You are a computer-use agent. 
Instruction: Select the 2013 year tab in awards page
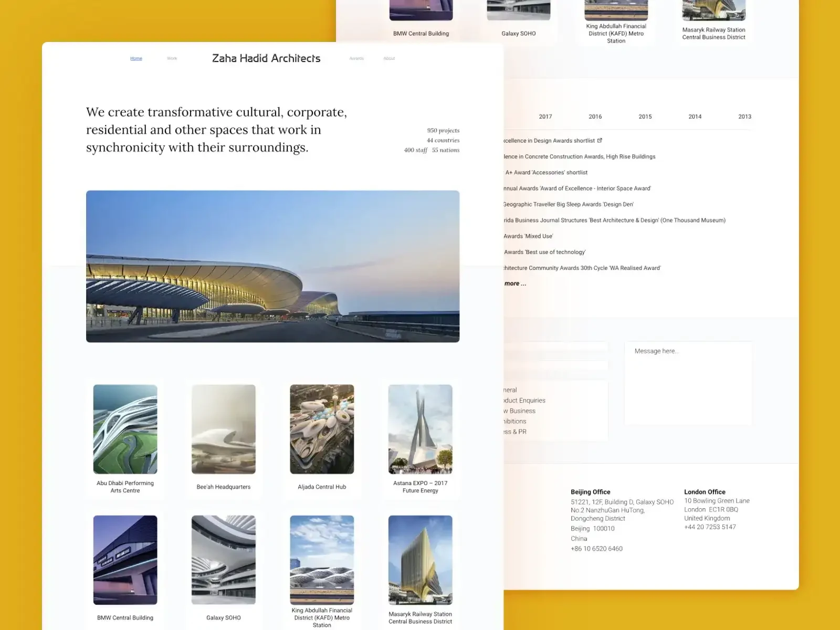[x=744, y=117]
